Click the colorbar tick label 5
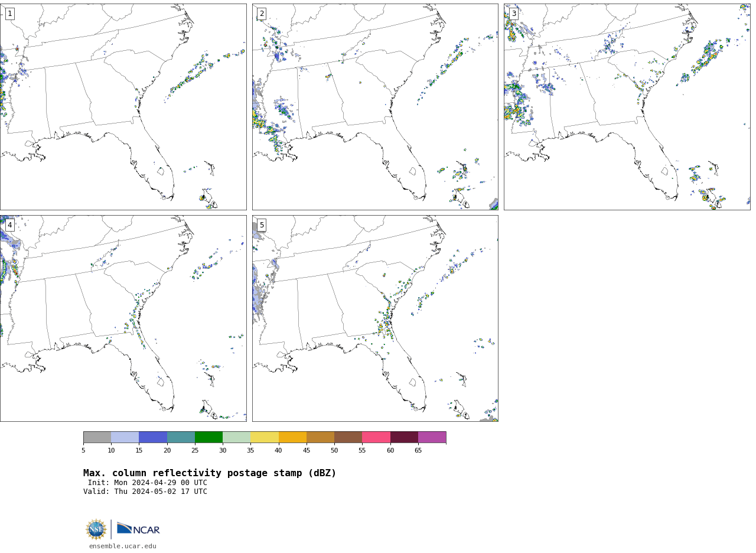The width and height of the screenshot is (756, 553). click(x=83, y=451)
